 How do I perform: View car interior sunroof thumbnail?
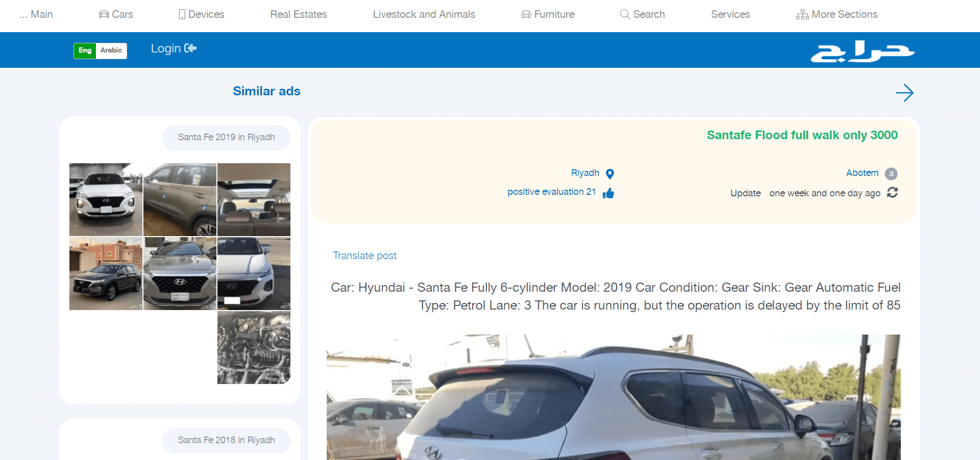[x=254, y=199]
